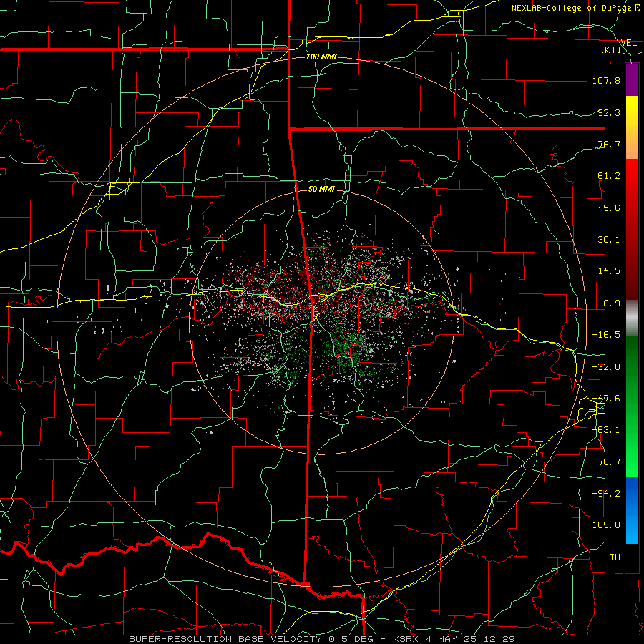Image resolution: width=644 pixels, height=644 pixels.
Task: Click the -78.7 velocity scale value
Action: pos(606,462)
